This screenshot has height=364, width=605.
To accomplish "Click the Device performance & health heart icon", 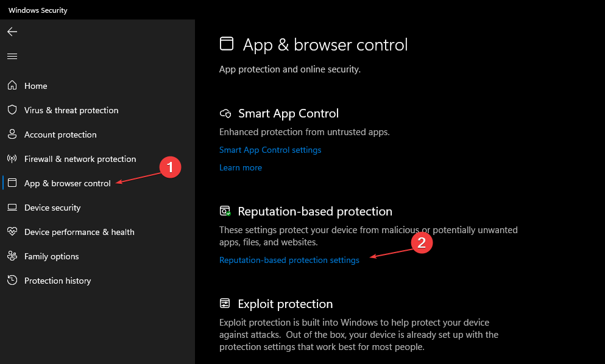I will point(12,231).
